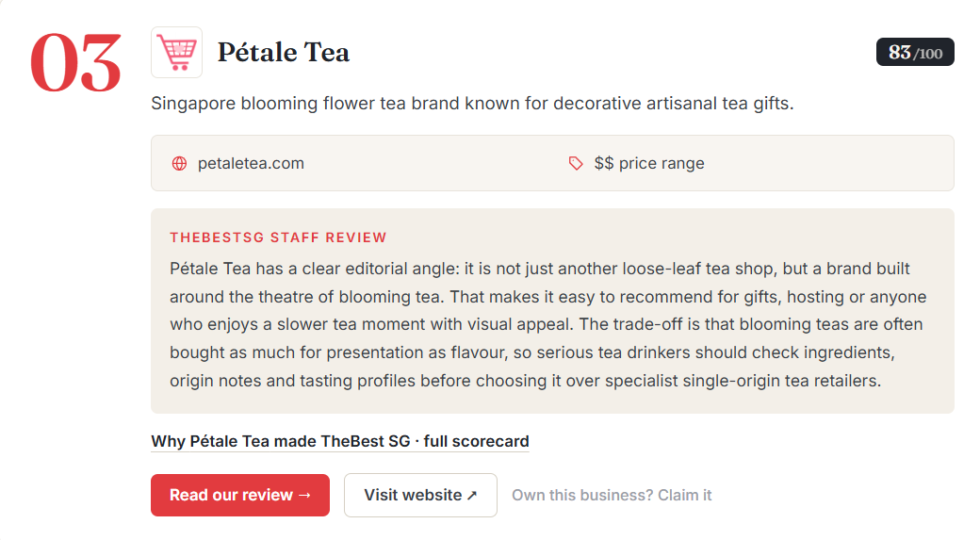
Task: Click the $$ price range label
Action: (648, 164)
